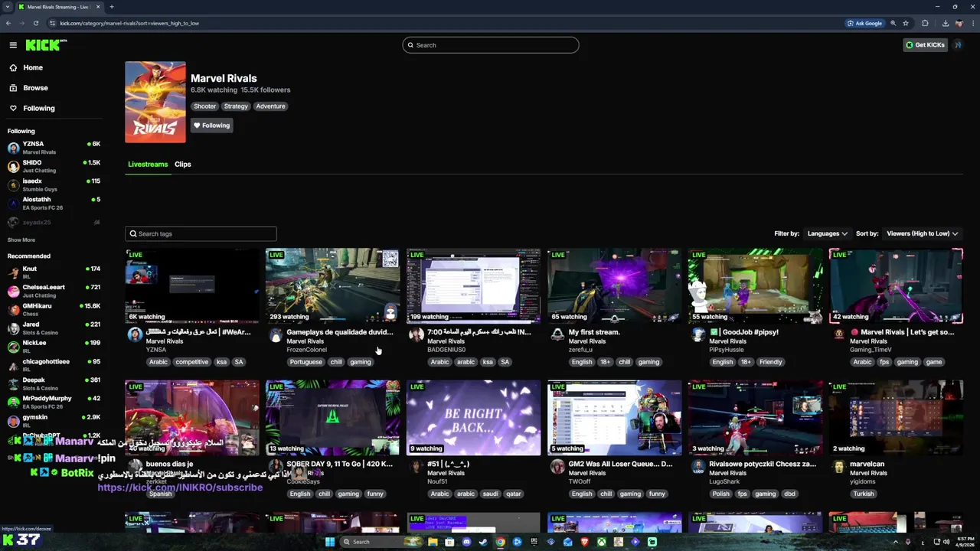
Task: Click GMHikaru avatar in Recommended list
Action: point(13,310)
